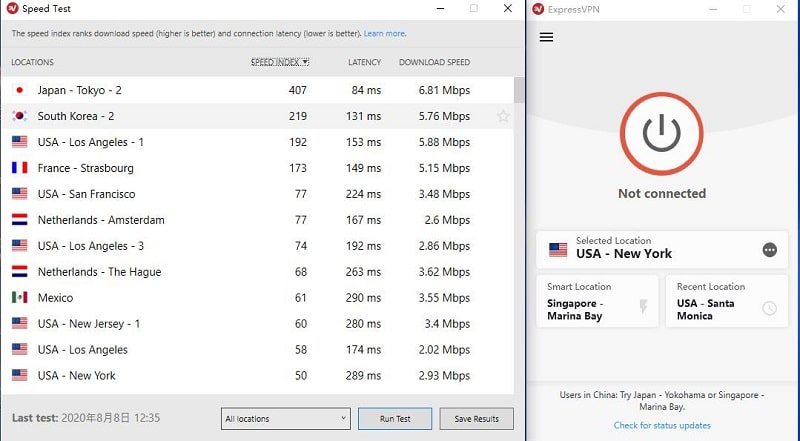Screen dimensions: 800x441
Task: Select the USA - New Jersey - 1 row
Action: click(x=257, y=324)
